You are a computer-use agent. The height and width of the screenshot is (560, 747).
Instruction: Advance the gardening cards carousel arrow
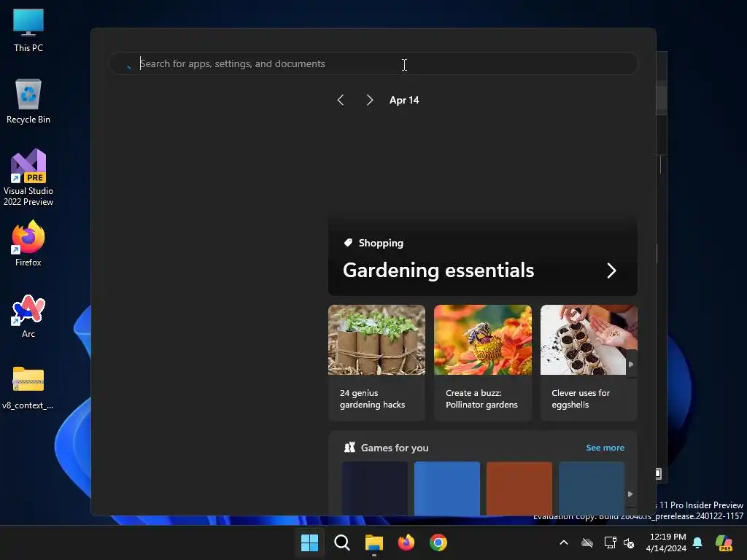[631, 365]
